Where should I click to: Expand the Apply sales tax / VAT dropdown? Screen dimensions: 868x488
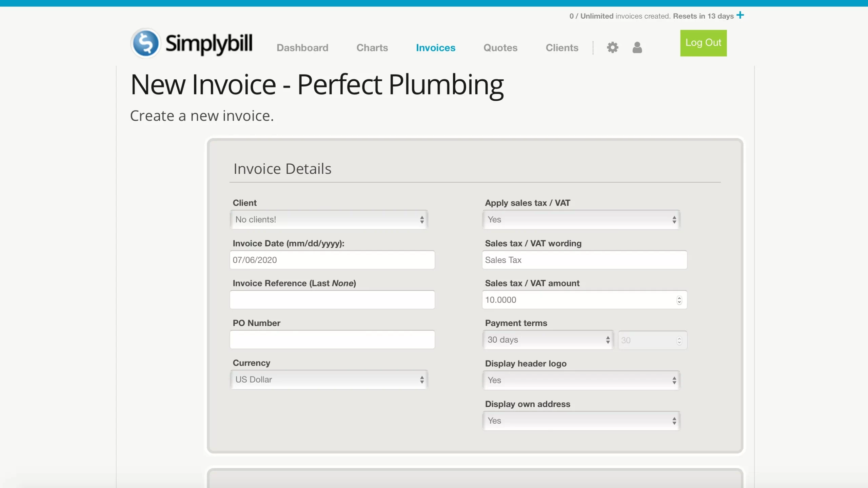click(581, 220)
